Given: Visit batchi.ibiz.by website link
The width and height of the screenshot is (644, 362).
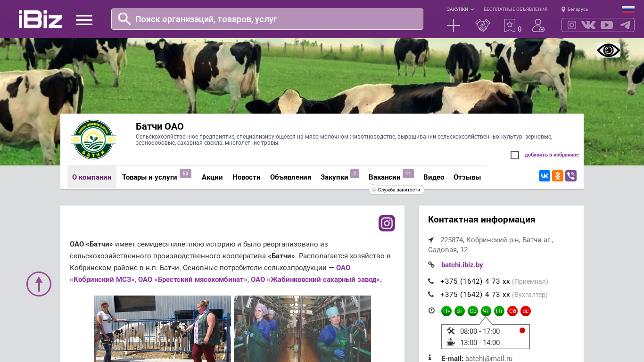Looking at the screenshot, I should [x=462, y=265].
